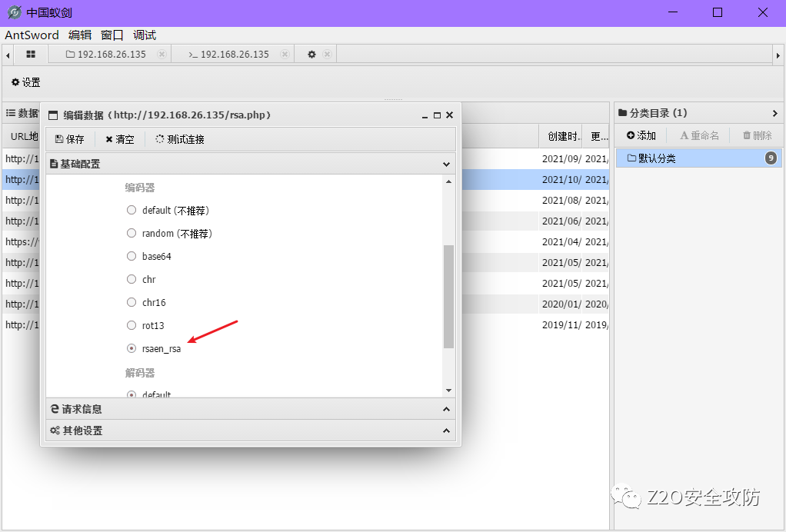
Task: Click the dialog vertical scrollbar thumb
Action: pos(448,296)
